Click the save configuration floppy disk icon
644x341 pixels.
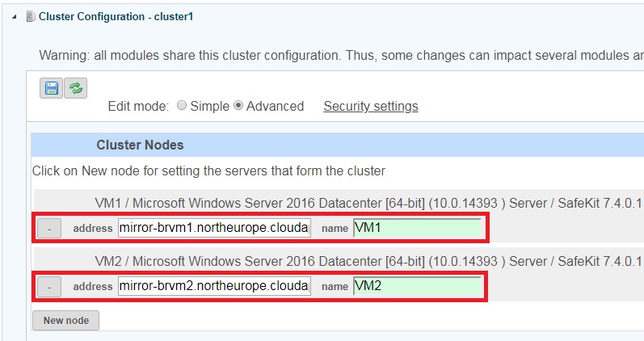[52, 88]
